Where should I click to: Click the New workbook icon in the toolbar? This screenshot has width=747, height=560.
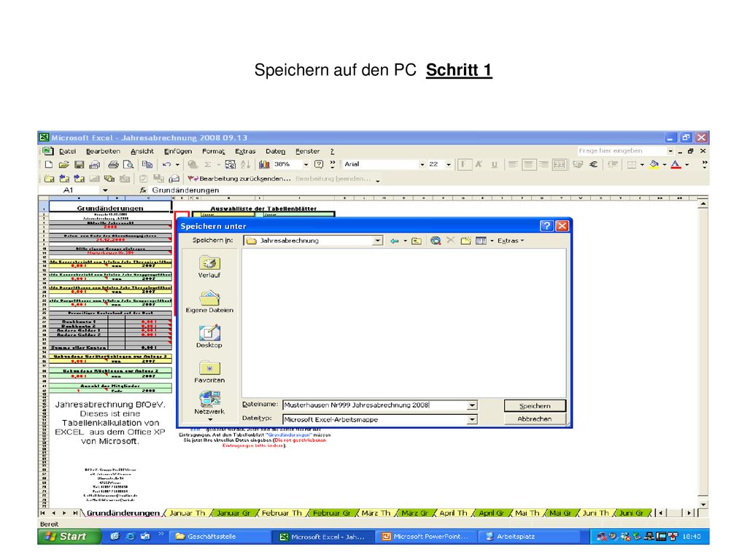(49, 164)
